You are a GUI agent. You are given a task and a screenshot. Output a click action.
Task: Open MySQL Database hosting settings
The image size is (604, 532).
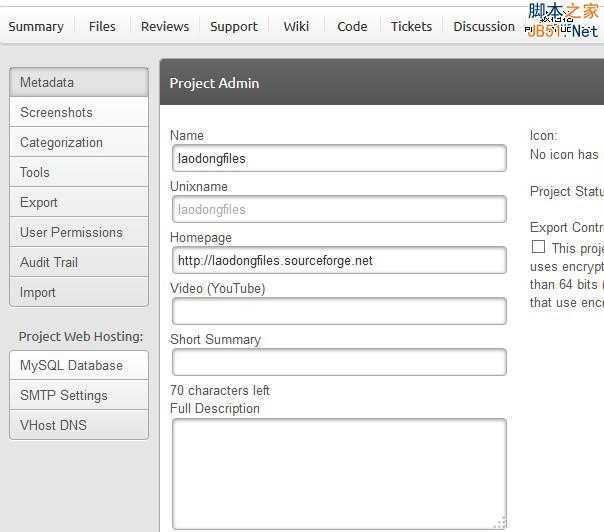(x=79, y=365)
